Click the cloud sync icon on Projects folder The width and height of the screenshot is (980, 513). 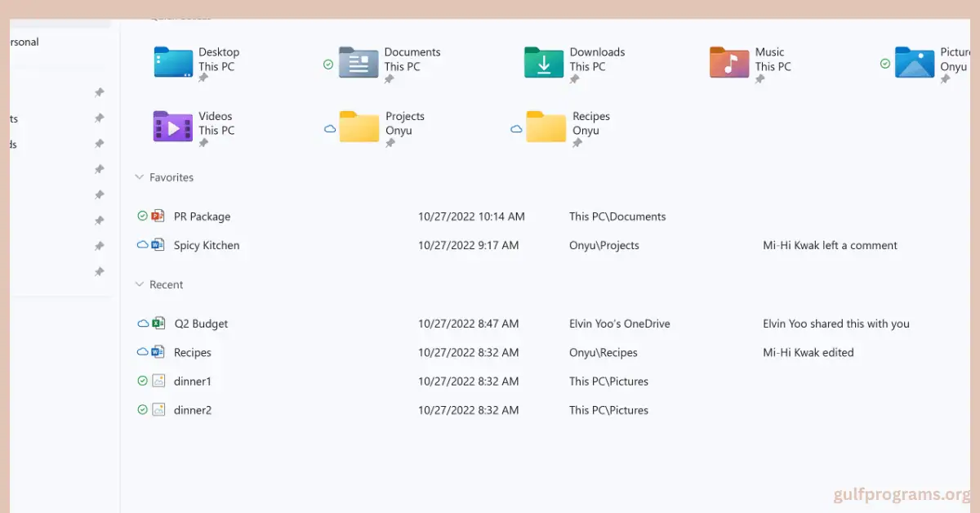pos(330,128)
